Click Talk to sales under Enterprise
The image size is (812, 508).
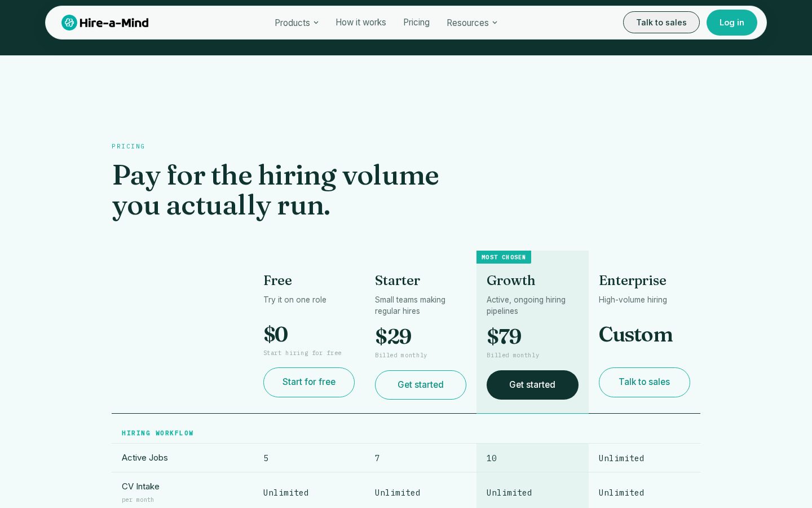[x=645, y=382]
